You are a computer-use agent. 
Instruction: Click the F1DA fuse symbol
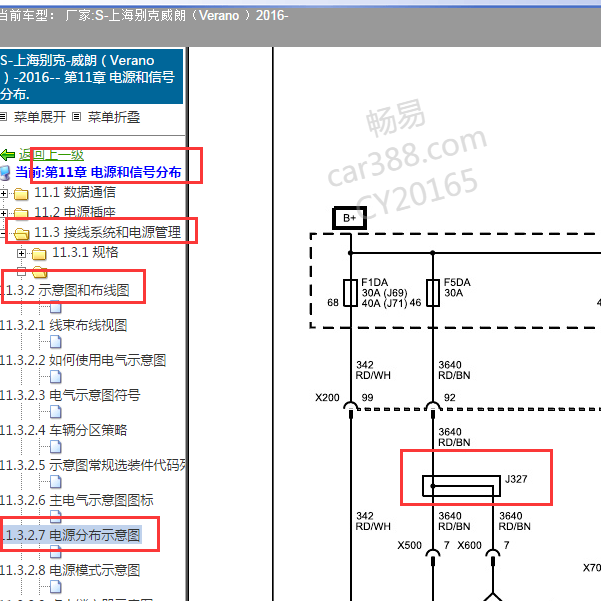click(350, 293)
